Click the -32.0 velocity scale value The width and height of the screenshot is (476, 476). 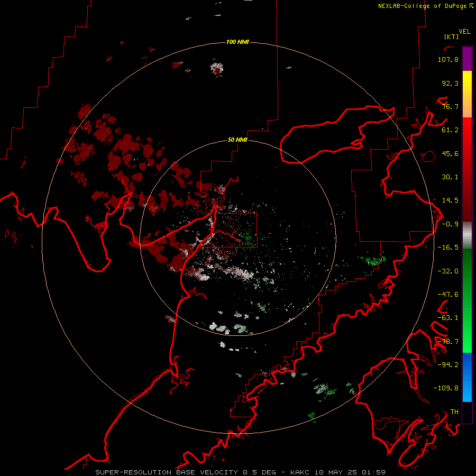pyautogui.click(x=448, y=271)
